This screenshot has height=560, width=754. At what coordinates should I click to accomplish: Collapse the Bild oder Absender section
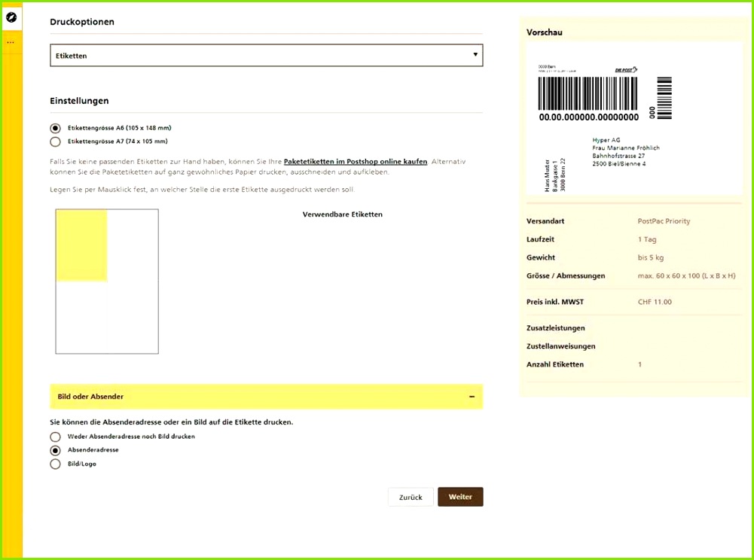tap(266, 397)
